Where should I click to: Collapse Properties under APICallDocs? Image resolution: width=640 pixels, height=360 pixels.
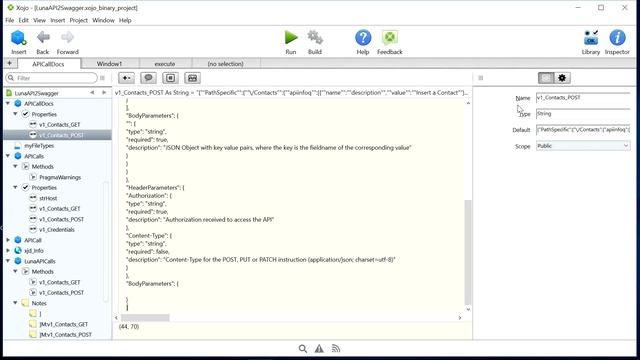click(x=16, y=114)
